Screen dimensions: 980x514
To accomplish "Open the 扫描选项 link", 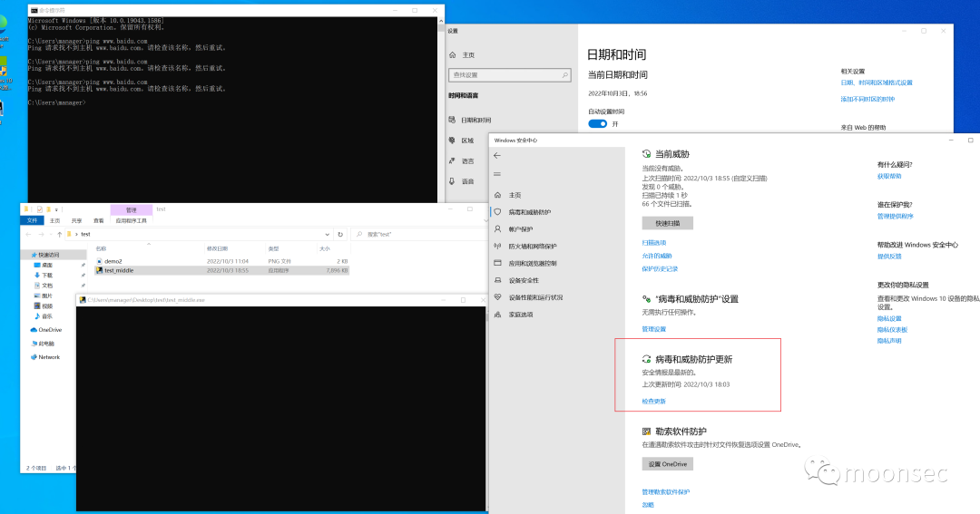I will tap(653, 242).
